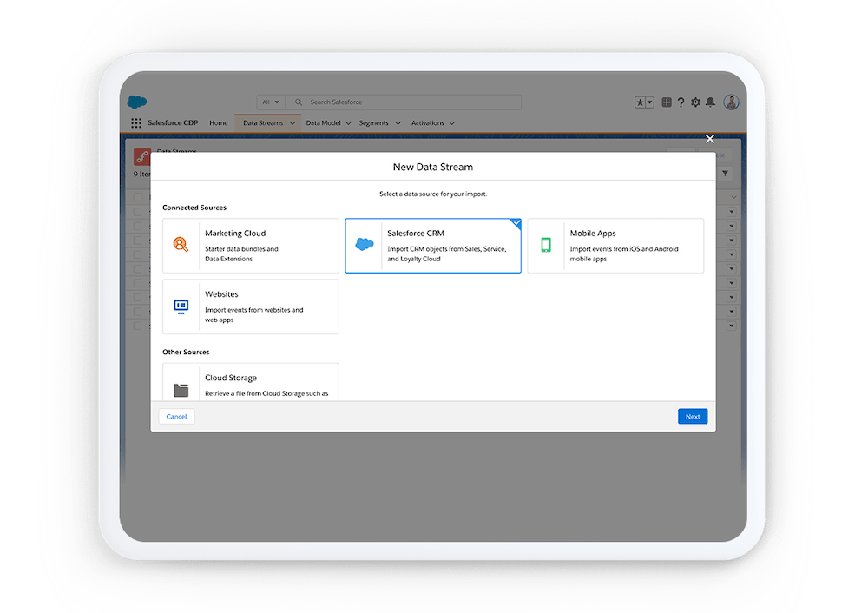The width and height of the screenshot is (868, 613).
Task: Open the Setup gear icon
Action: pyautogui.click(x=696, y=102)
